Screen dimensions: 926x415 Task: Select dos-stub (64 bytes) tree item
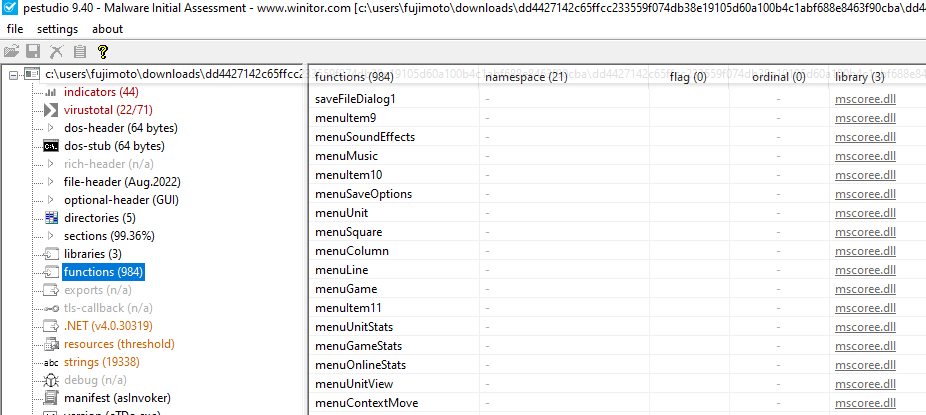(114, 146)
